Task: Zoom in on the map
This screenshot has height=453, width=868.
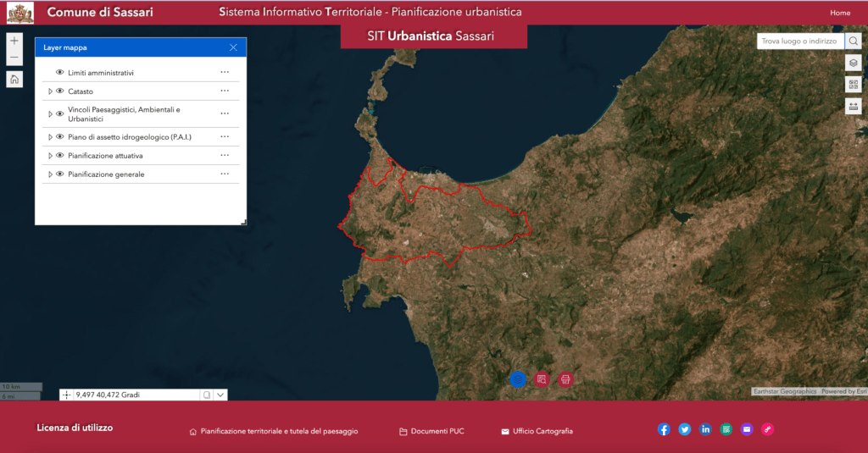Action: [x=14, y=41]
